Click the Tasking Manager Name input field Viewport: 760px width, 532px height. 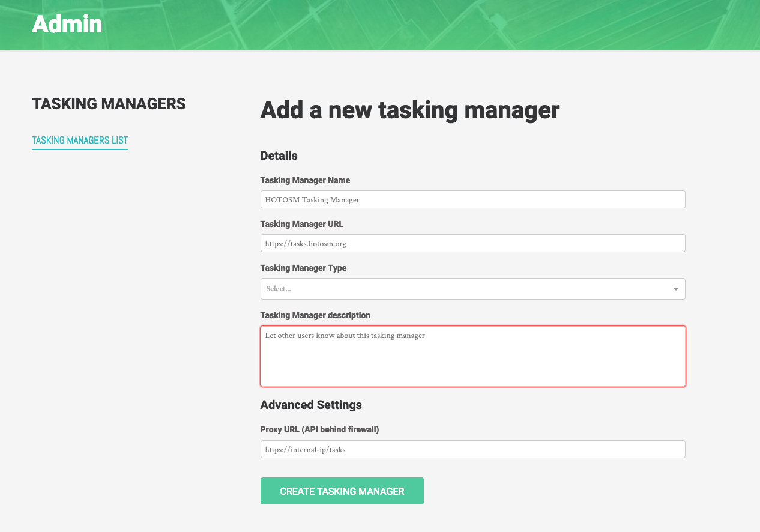pyautogui.click(x=473, y=199)
